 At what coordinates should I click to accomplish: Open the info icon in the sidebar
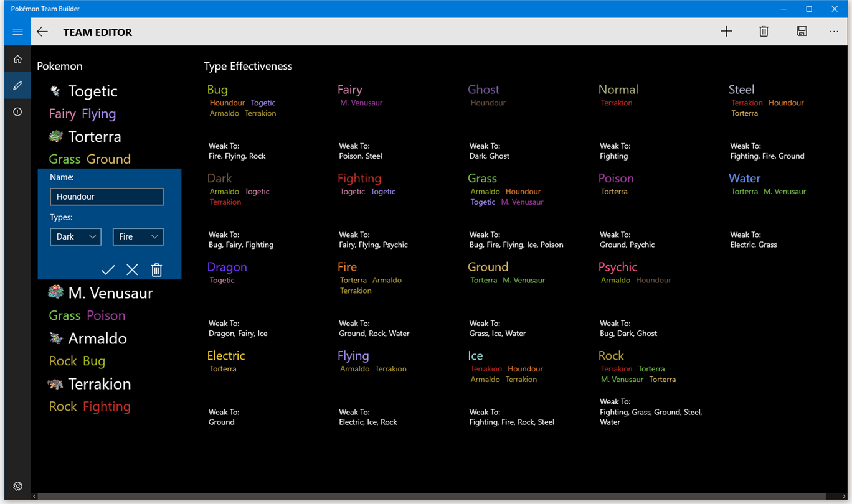17,112
